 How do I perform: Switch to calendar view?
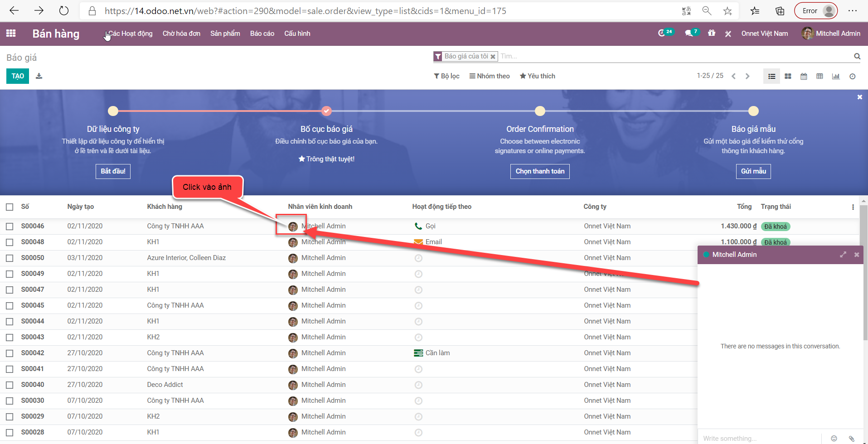(x=804, y=76)
